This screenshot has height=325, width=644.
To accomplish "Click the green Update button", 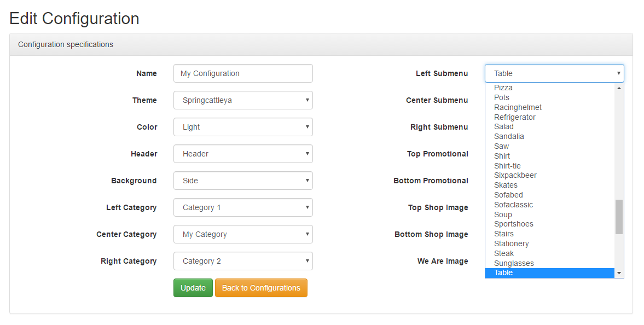I will click(193, 288).
